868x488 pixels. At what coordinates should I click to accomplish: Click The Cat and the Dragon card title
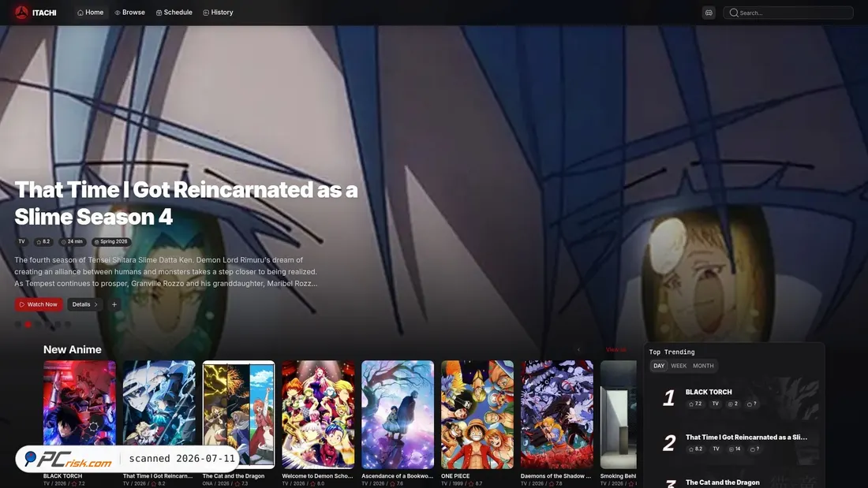pos(234,476)
